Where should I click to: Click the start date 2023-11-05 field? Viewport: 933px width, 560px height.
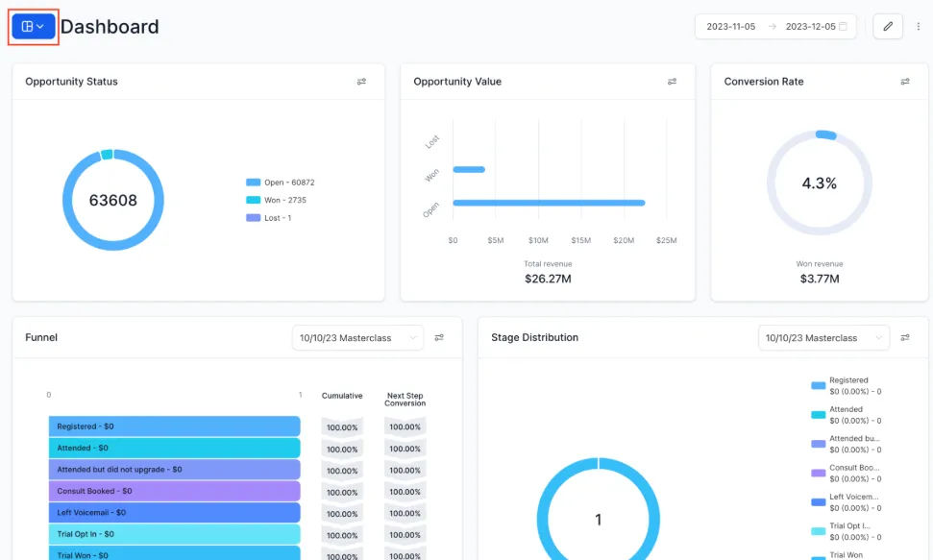tap(731, 27)
